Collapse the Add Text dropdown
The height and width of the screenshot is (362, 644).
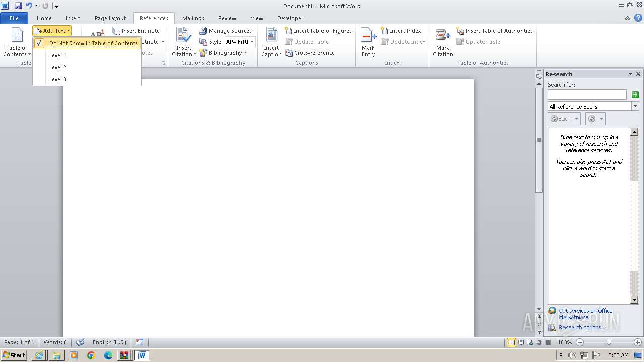[52, 31]
